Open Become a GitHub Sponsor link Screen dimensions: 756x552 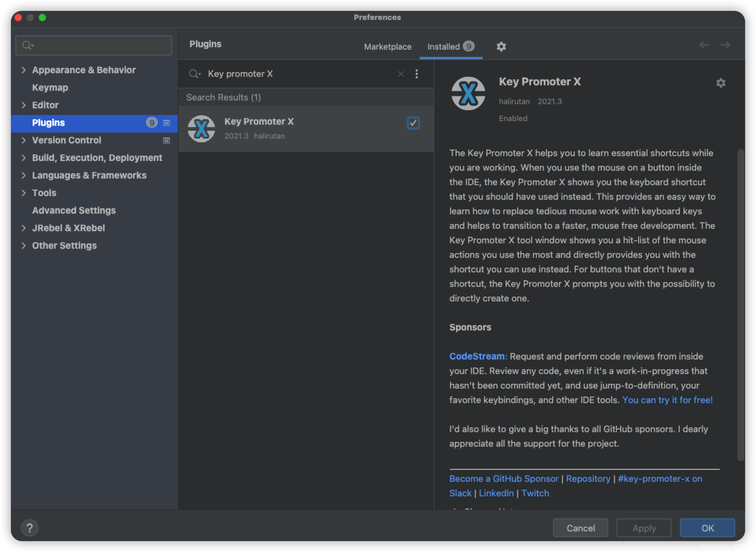[503, 478]
